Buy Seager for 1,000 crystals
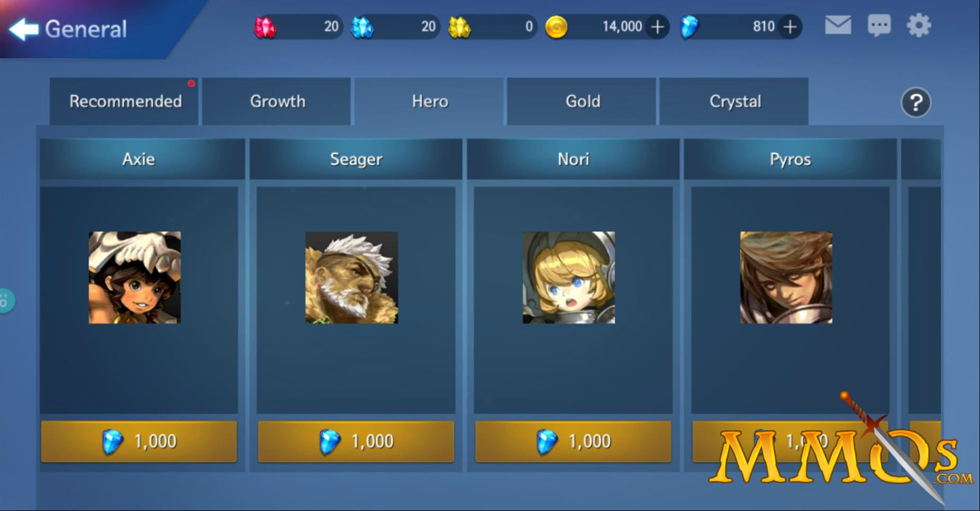This screenshot has height=511, width=980. tap(356, 441)
